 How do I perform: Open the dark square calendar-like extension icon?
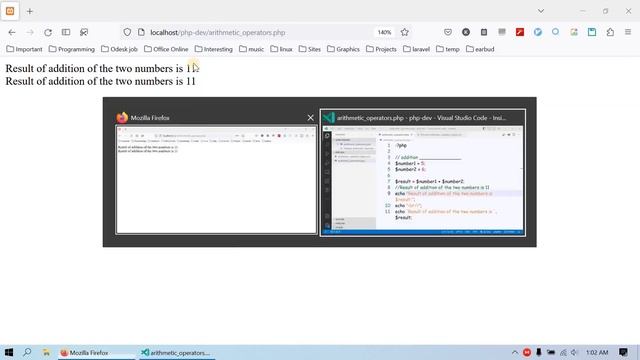pyautogui.click(x=484, y=32)
